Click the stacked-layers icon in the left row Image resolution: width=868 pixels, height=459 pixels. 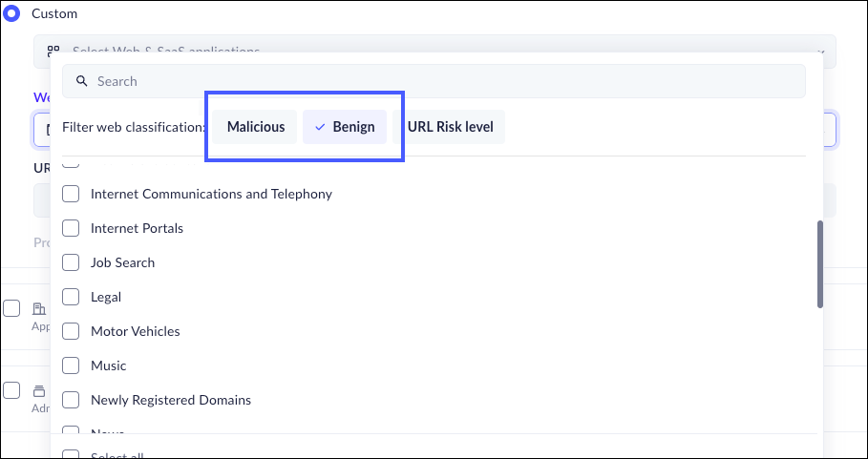(x=39, y=390)
